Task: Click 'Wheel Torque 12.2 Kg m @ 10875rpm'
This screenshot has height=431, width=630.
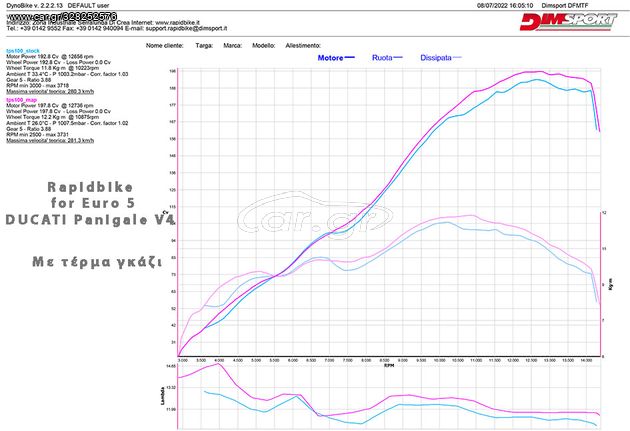Action: (x=52, y=117)
